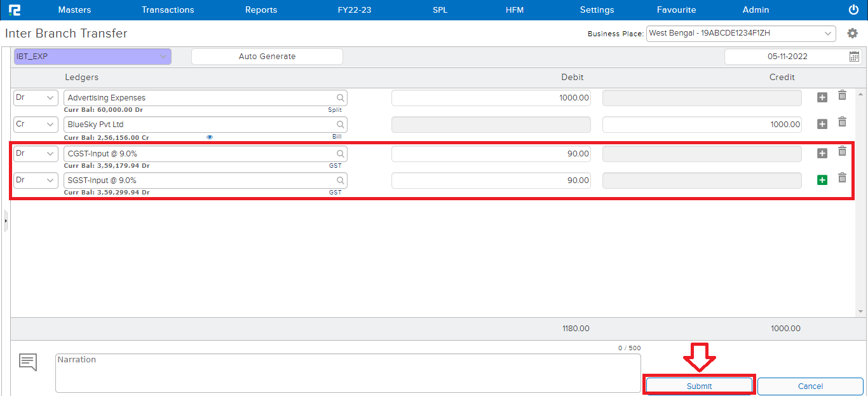Viewport: 868px width, 396px height.
Task: Change Dr/Cr dropdown on Advertising Expenses row
Action: [x=36, y=98]
